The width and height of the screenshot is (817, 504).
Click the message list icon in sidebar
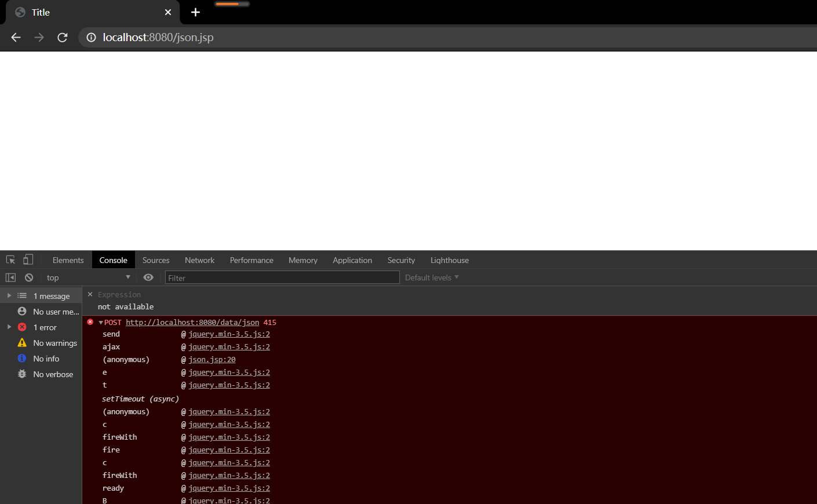[22, 295]
